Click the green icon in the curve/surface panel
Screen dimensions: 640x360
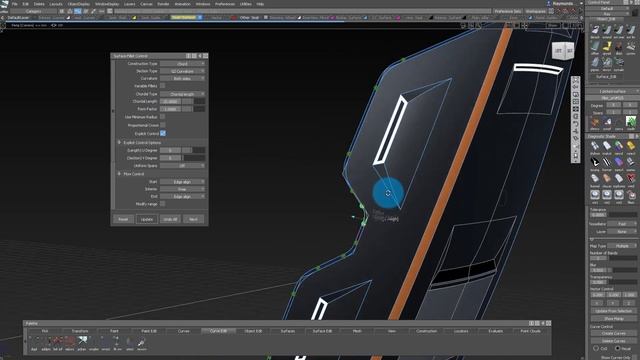tap(631, 123)
